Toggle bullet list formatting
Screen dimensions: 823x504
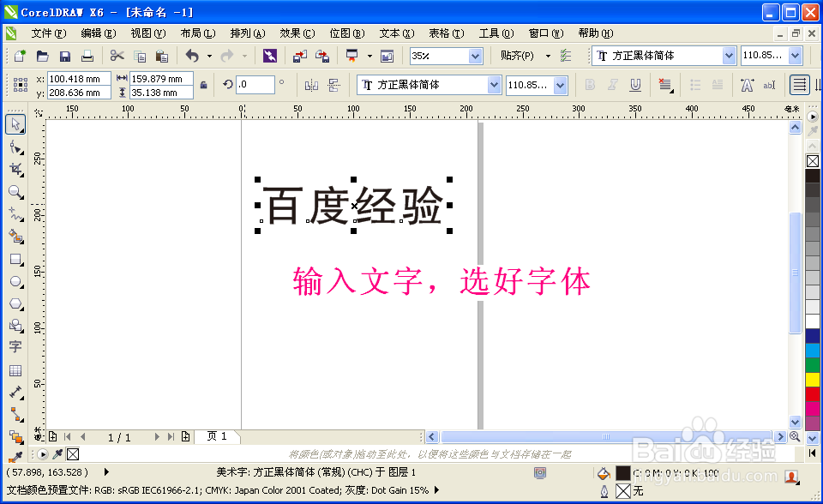coord(695,85)
